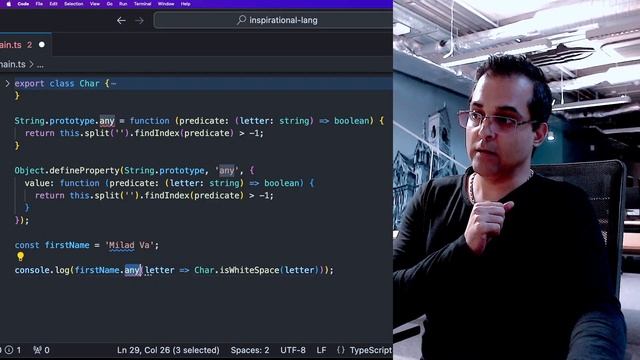Open the Window menu
Image resolution: width=640 pixels, height=360 pixels.
pyautogui.click(x=166, y=4)
